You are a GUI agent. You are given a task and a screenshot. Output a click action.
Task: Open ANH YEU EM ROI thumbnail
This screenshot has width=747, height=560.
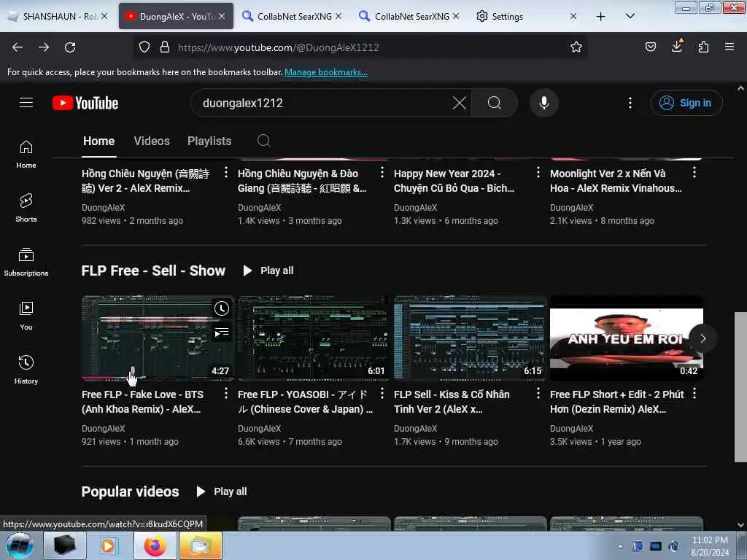coord(626,338)
